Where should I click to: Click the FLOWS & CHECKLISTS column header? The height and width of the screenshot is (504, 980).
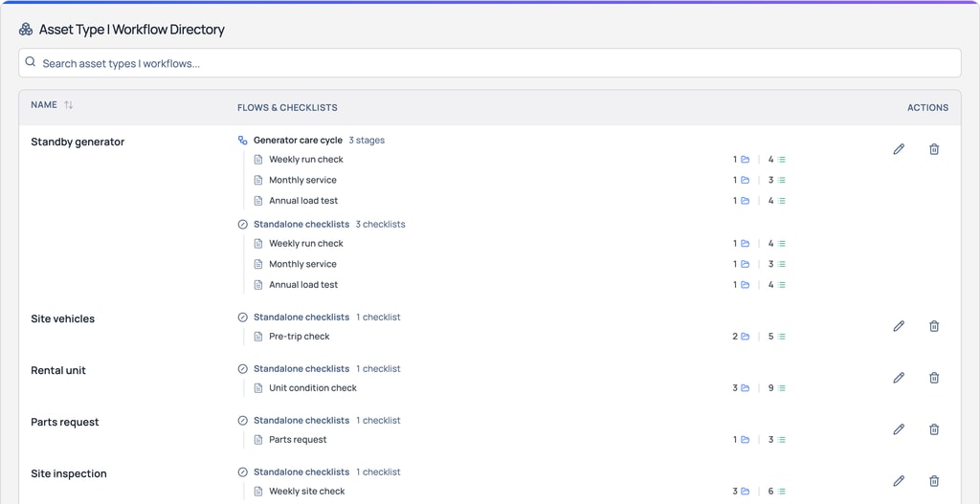click(x=287, y=107)
